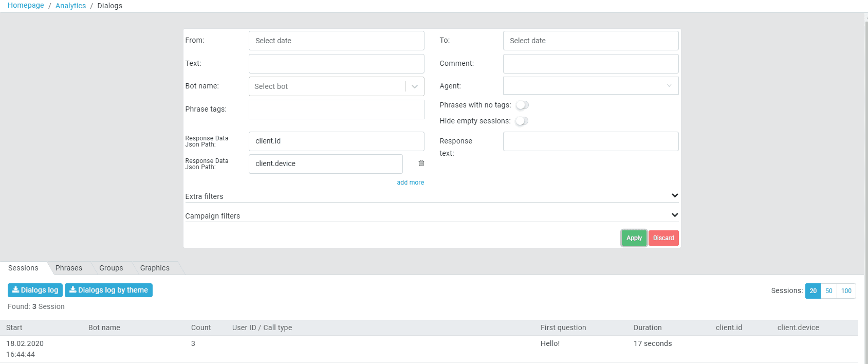This screenshot has width=868, height=364.
Task: Switch to the Sessions tab
Action: (23, 268)
